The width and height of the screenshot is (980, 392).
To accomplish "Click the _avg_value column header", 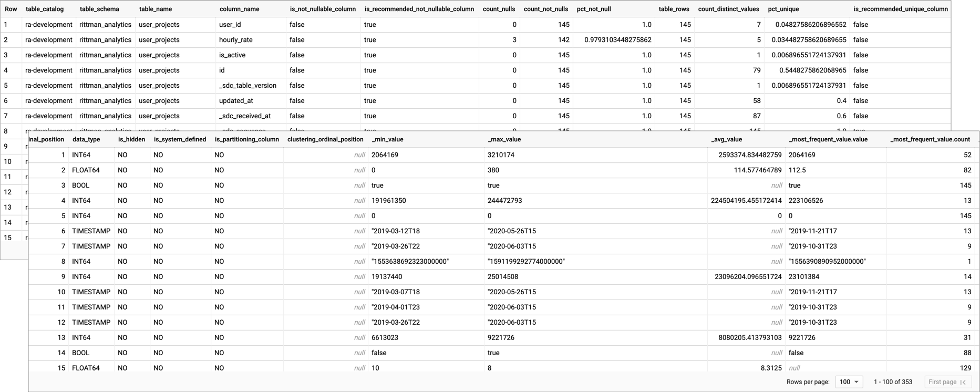I will pos(726,139).
